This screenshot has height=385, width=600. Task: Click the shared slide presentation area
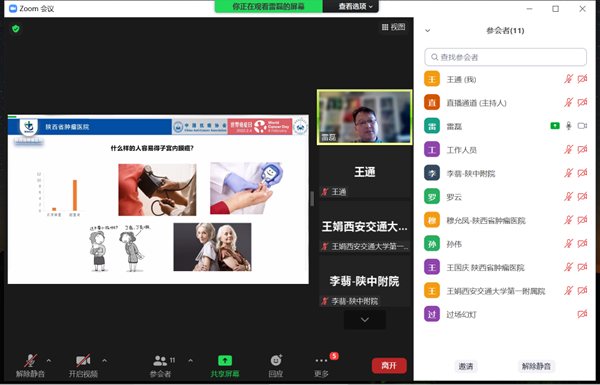click(x=158, y=199)
